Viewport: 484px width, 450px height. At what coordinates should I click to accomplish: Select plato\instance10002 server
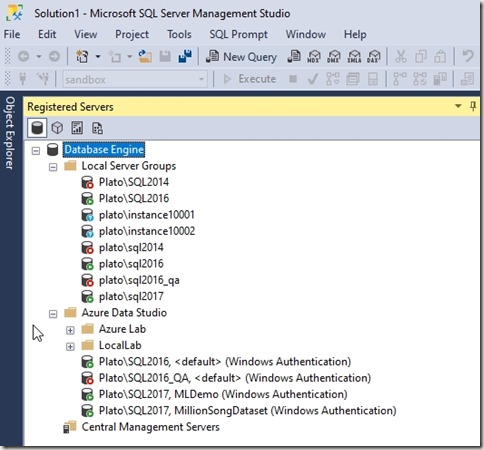(147, 231)
